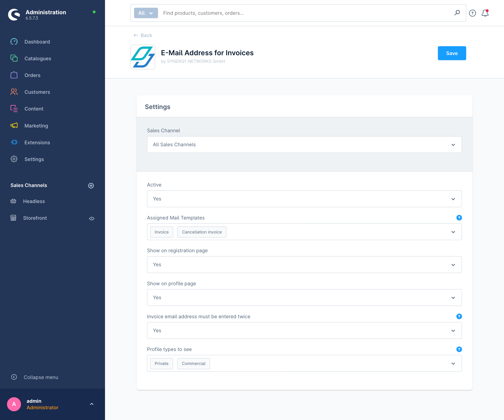Image resolution: width=504 pixels, height=420 pixels.
Task: Click the Orders sidebar icon
Action: [14, 75]
